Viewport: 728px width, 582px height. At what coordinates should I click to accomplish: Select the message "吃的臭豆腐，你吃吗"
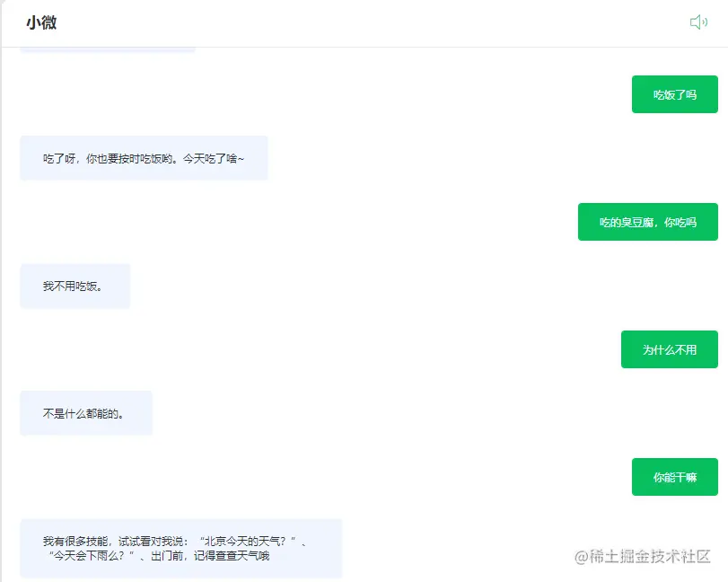(x=647, y=221)
